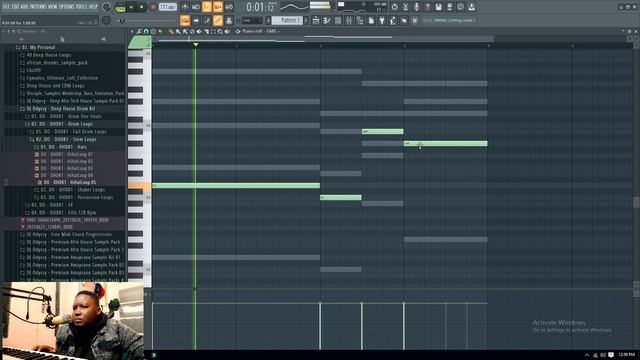Open the TOOLS menu

tap(81, 7)
